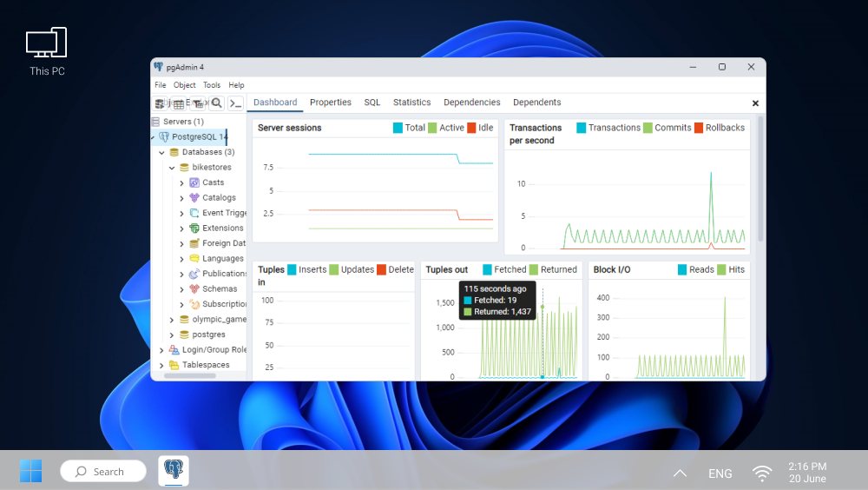The image size is (868, 490).
Task: Click the Tablespaces folder icon
Action: click(x=174, y=365)
